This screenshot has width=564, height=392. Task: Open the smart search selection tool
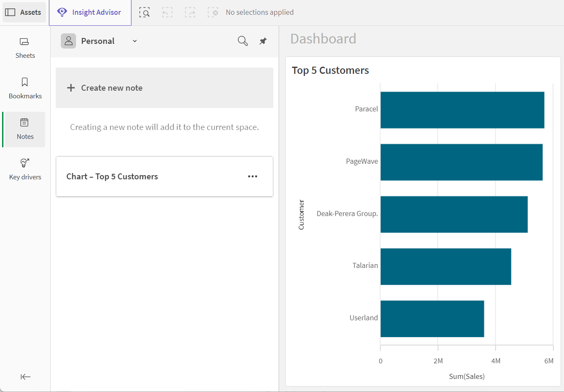(x=144, y=13)
